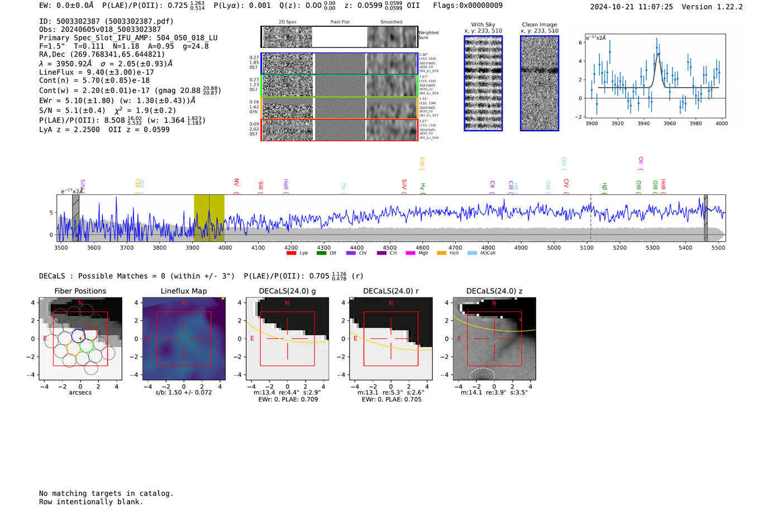Open the DECaLS z band cutout
Image resolution: width=782 pixels, height=532 pixels.
click(x=494, y=338)
